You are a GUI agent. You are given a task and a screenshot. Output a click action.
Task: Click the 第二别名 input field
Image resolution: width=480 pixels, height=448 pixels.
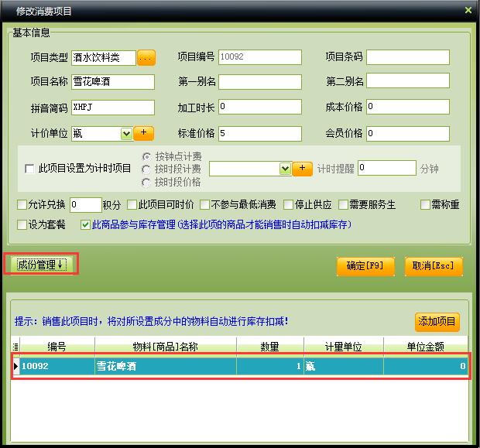[408, 80]
